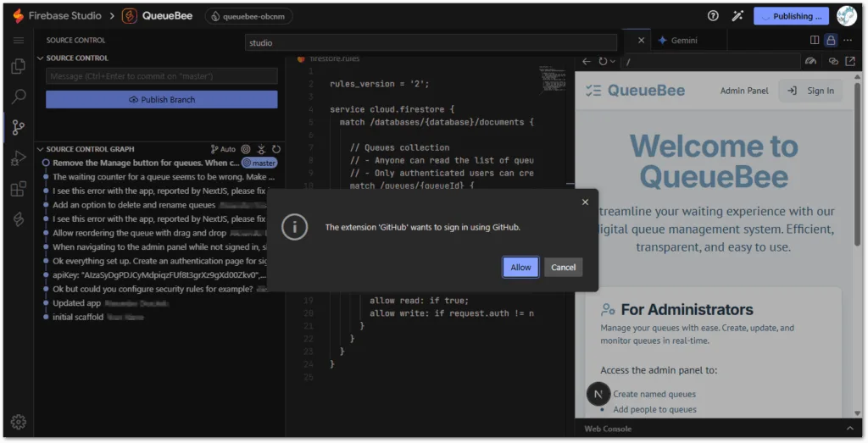
Task: Allow GitHub sign in
Action: [x=520, y=267]
